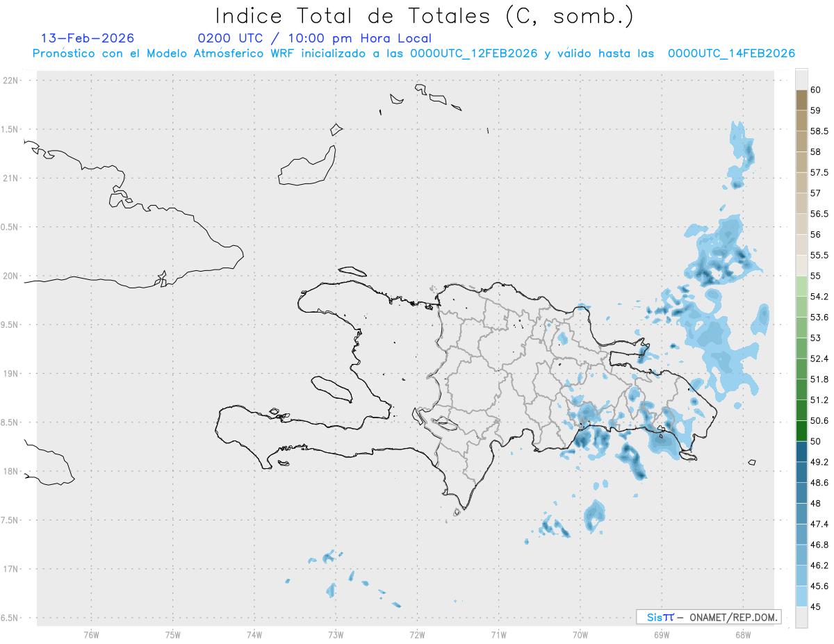Click the "72W" longitude label
The height and width of the screenshot is (644, 834).
point(417,634)
